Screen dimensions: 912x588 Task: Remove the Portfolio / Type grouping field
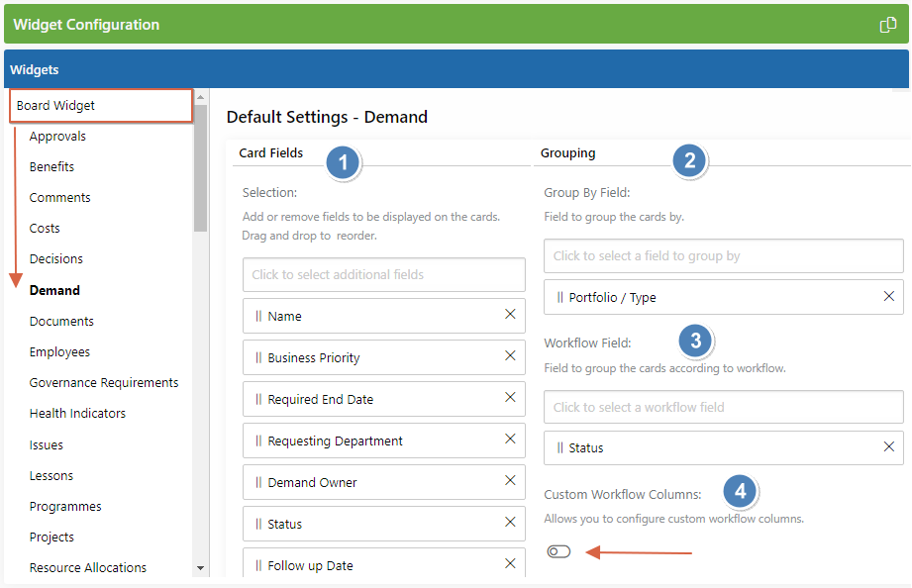click(888, 296)
